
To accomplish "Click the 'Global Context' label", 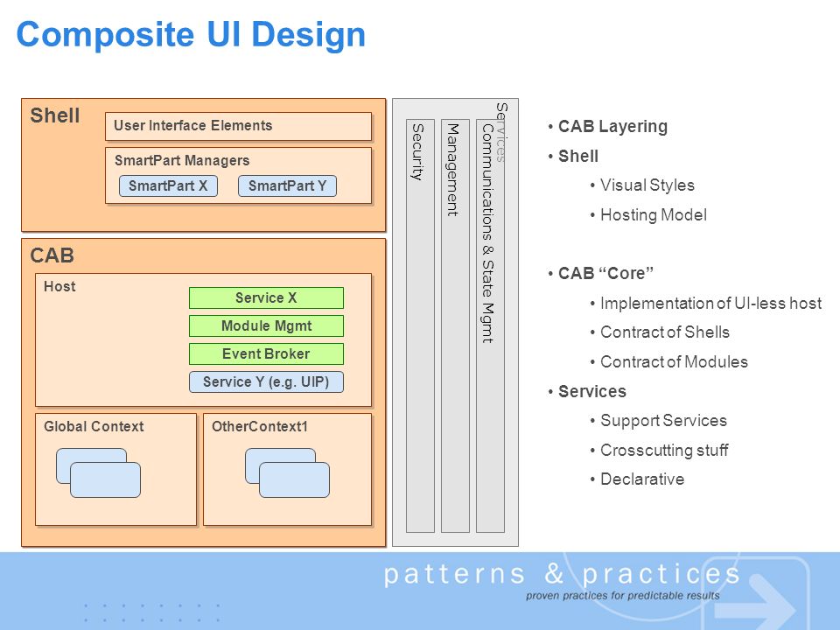I will click(x=94, y=426).
